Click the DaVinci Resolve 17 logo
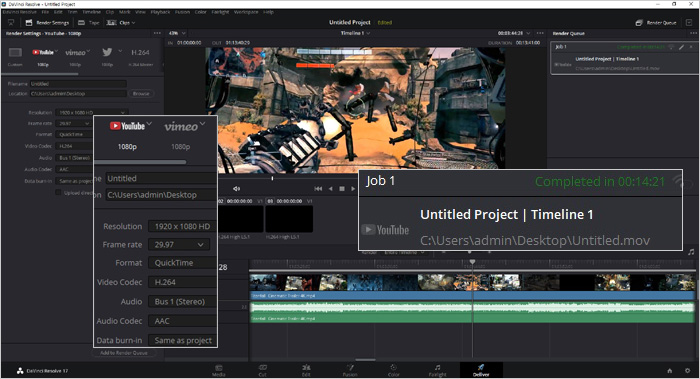700x379 pixels. (42, 371)
